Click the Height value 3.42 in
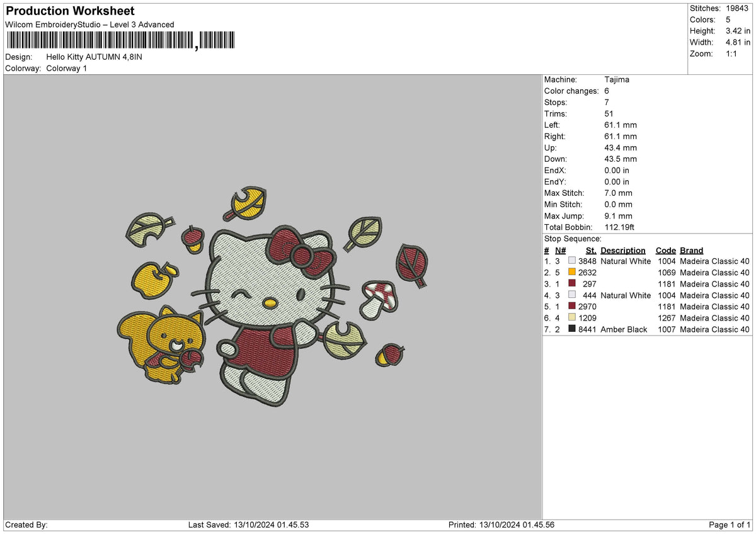 pyautogui.click(x=738, y=31)
